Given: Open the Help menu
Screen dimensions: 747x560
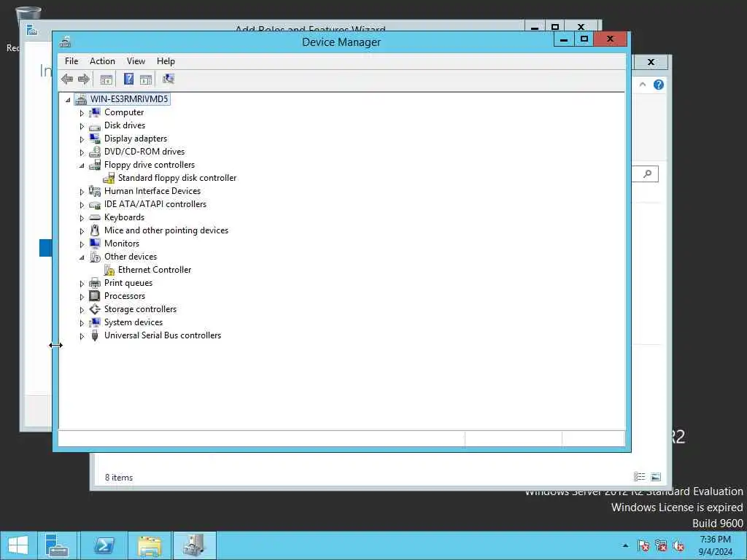Looking at the screenshot, I should coord(166,61).
